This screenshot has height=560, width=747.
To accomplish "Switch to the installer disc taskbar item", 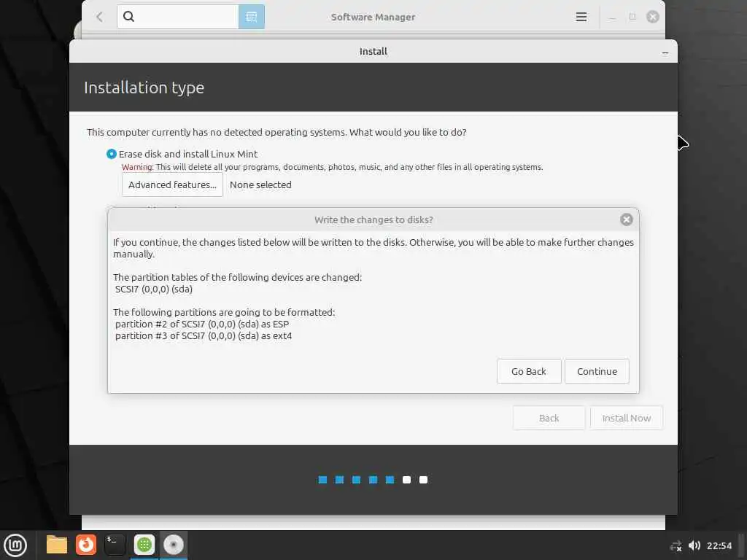I will click(x=174, y=545).
